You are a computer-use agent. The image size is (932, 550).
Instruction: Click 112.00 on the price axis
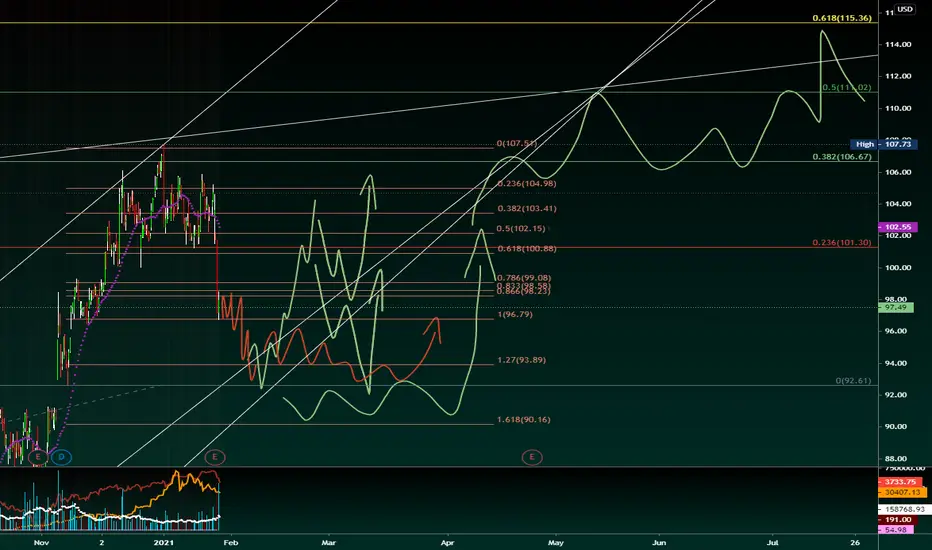click(x=898, y=76)
